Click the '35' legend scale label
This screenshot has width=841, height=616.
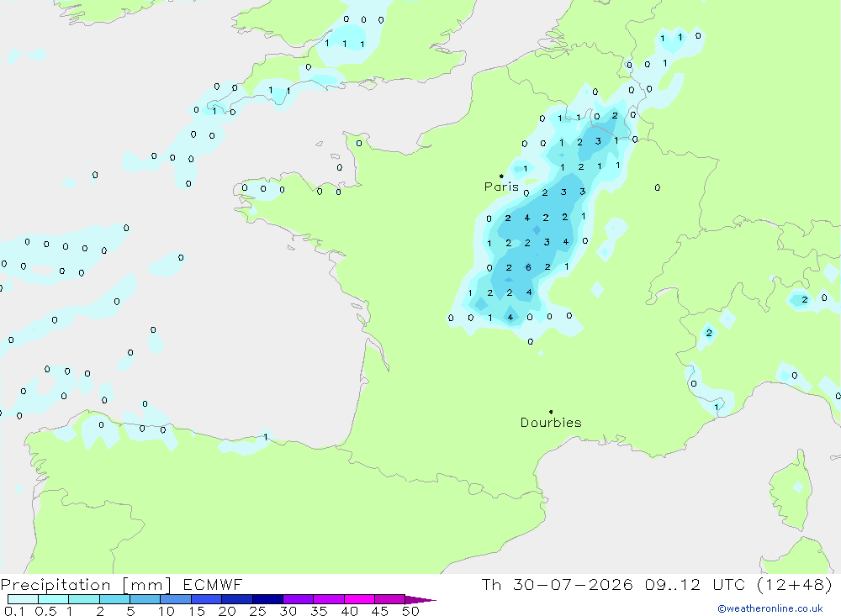[319, 611]
